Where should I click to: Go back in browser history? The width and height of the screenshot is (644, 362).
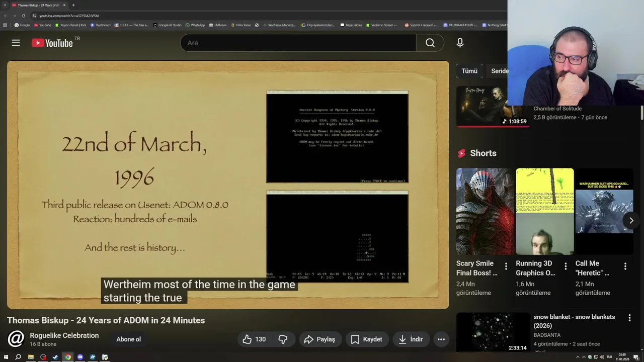6,16
